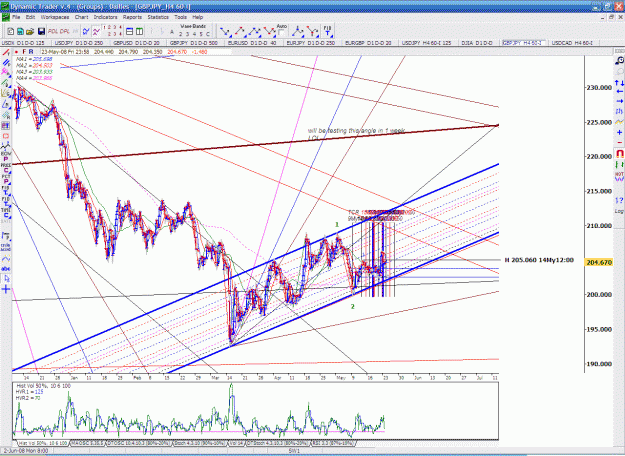The image size is (625, 456).
Task: Open the Workspaces menu
Action: coord(55,17)
